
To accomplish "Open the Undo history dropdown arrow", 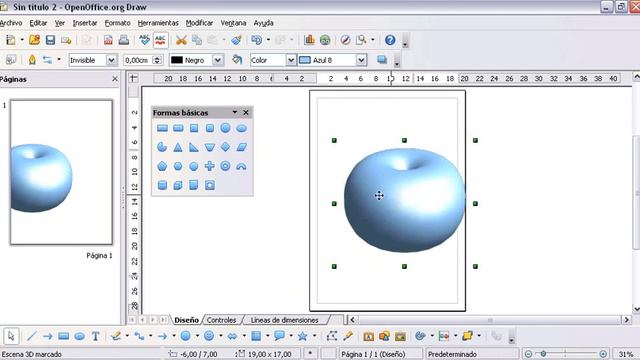I will click(x=268, y=40).
